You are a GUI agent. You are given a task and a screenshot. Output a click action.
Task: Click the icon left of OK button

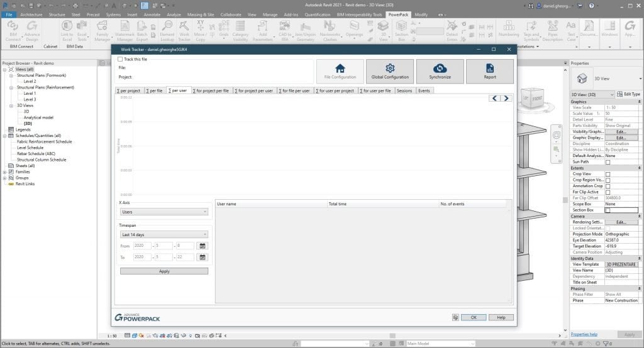pos(455,317)
